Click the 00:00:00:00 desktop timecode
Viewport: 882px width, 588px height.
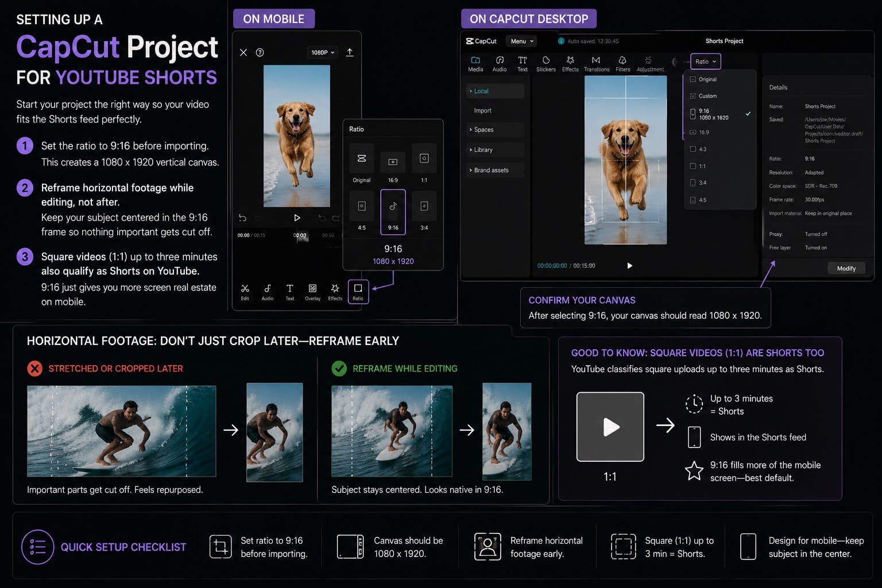(552, 266)
